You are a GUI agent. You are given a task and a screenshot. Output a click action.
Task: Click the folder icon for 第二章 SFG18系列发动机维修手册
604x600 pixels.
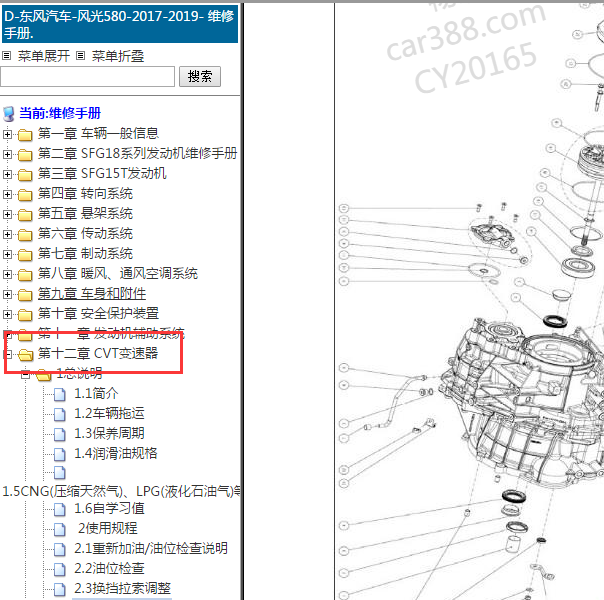pyautogui.click(x=25, y=155)
